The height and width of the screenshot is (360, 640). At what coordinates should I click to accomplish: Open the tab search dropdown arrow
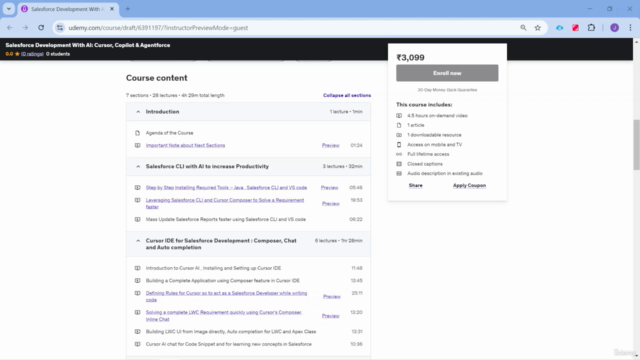tap(9, 9)
